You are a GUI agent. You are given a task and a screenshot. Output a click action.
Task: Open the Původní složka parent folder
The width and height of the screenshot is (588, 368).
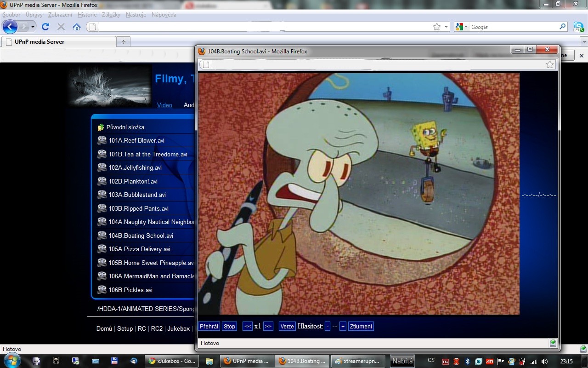pos(125,127)
